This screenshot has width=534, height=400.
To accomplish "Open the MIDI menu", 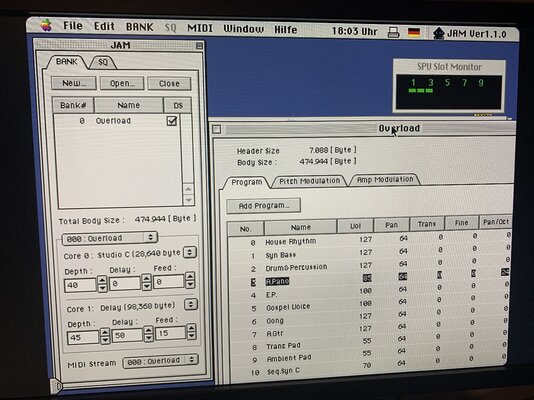I will pos(200,28).
